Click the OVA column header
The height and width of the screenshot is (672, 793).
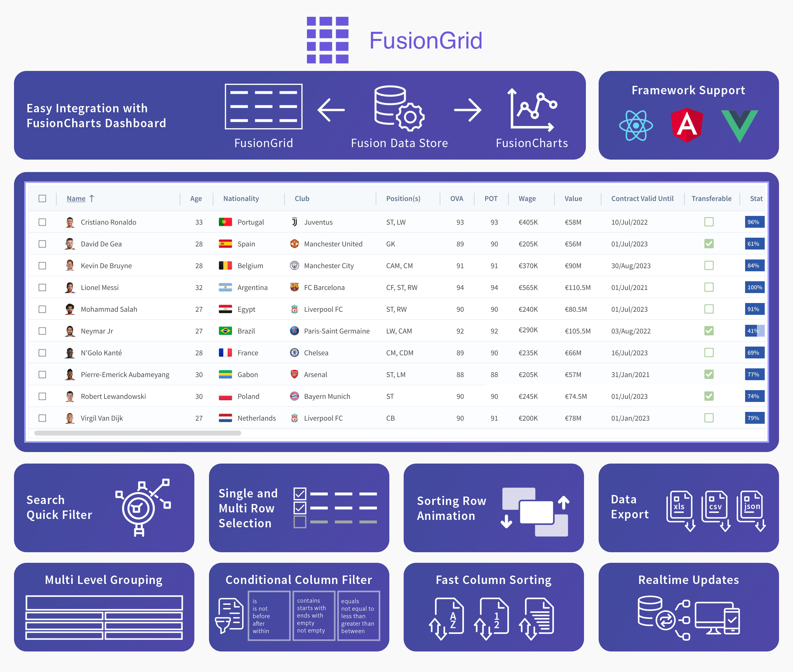pyautogui.click(x=457, y=198)
